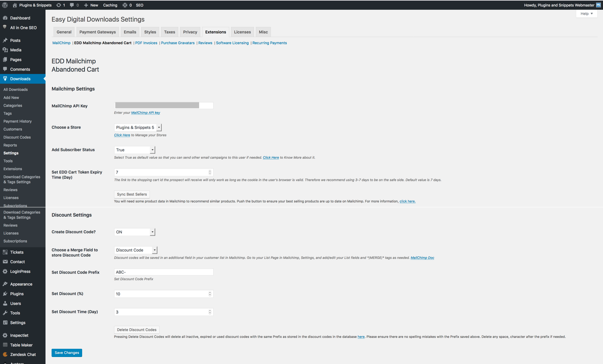Click the Set Discount Time stepper arrows

tap(210, 312)
